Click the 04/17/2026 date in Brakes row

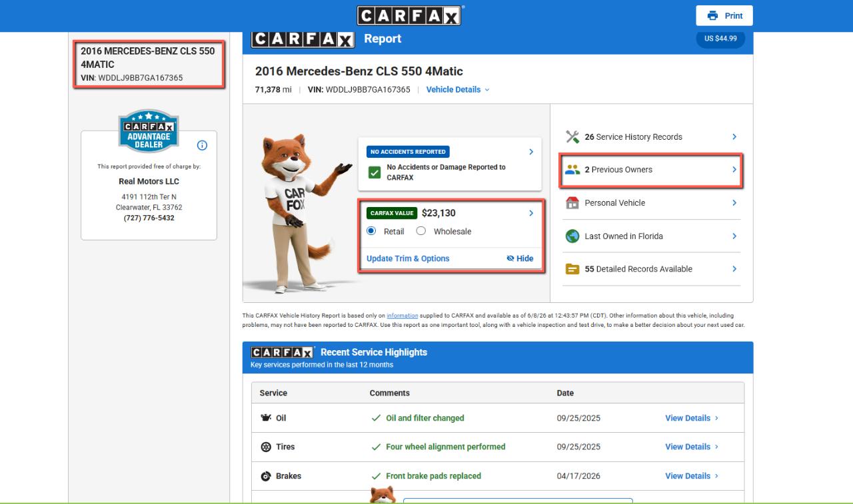click(578, 476)
